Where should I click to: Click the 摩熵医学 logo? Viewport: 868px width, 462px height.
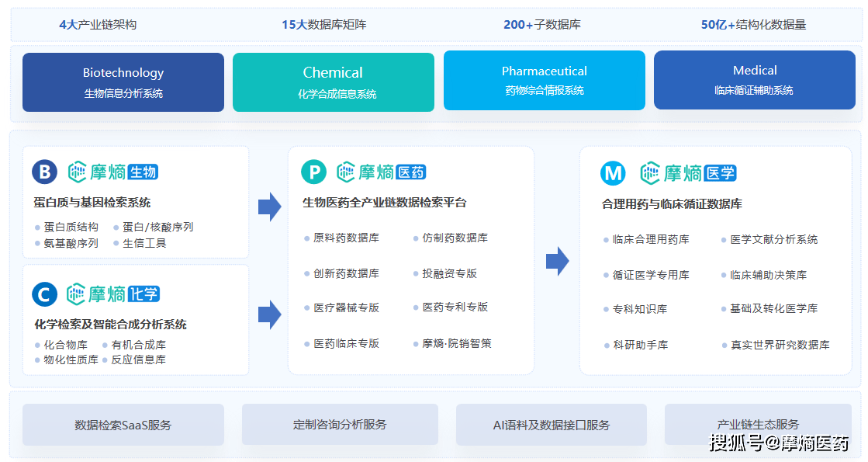pos(688,173)
